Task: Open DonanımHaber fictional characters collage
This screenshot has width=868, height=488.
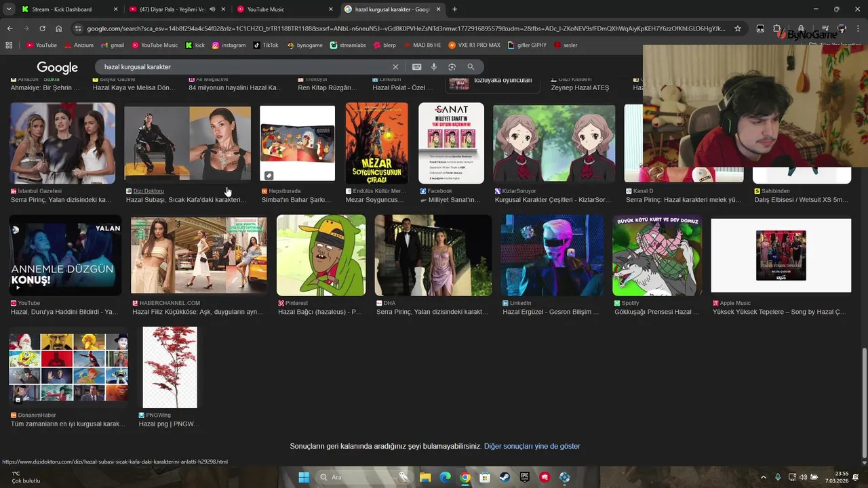Action: tap(68, 368)
